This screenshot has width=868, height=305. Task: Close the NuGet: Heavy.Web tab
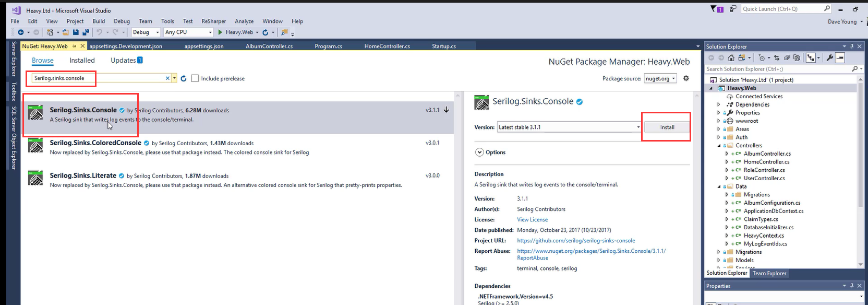click(x=82, y=46)
